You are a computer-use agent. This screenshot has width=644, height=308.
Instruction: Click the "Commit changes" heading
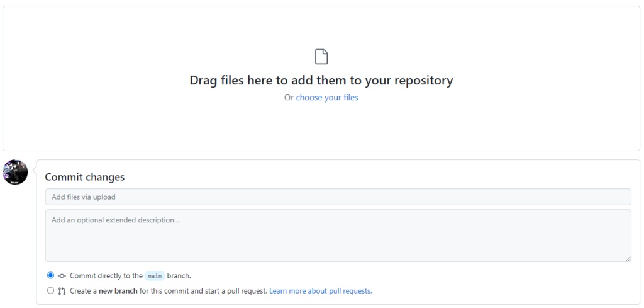tap(85, 177)
